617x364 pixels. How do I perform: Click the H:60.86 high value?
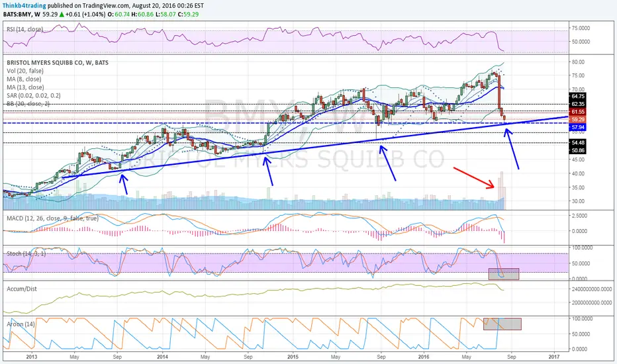[x=142, y=14]
